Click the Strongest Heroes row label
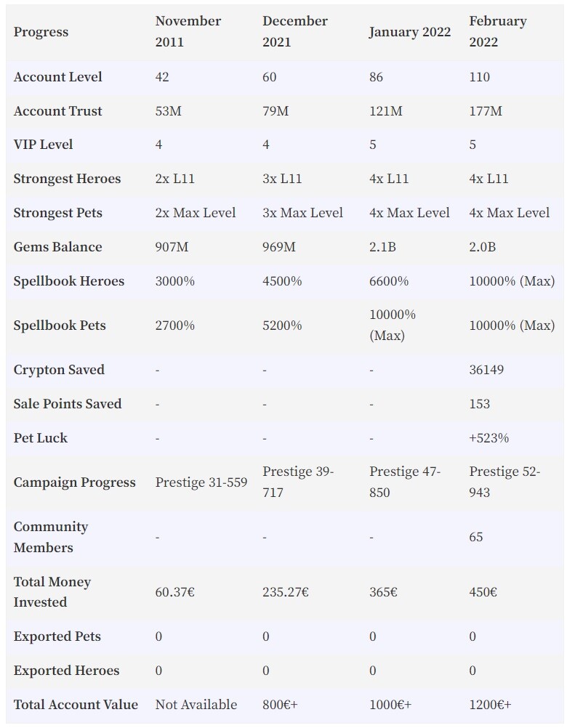Viewport: 567px width, 728px height. pyautogui.click(x=67, y=179)
